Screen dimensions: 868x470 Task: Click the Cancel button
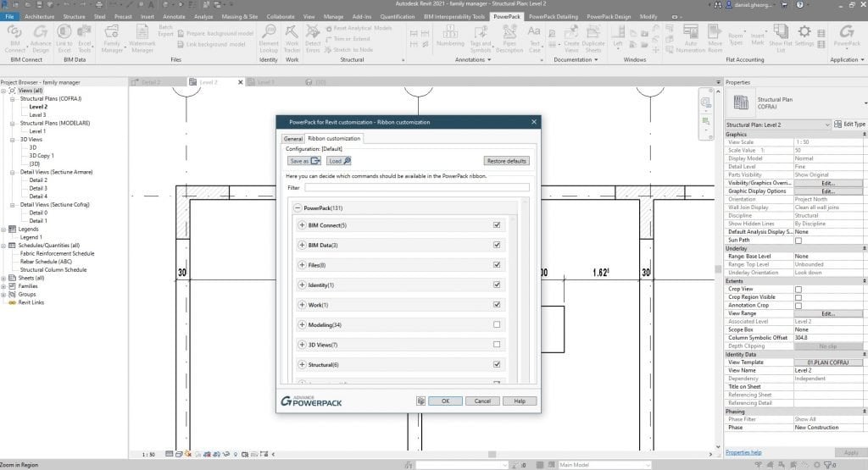(482, 401)
